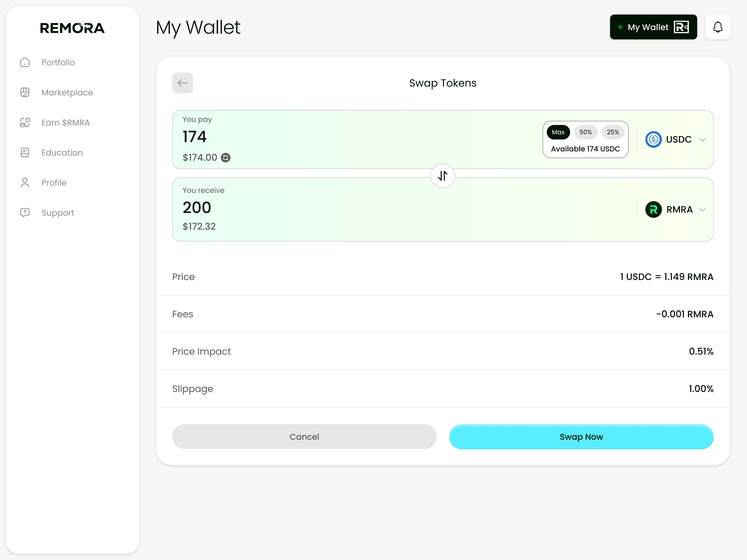Click the REMORA logo
Screen dimensions: 747x560
(x=72, y=28)
